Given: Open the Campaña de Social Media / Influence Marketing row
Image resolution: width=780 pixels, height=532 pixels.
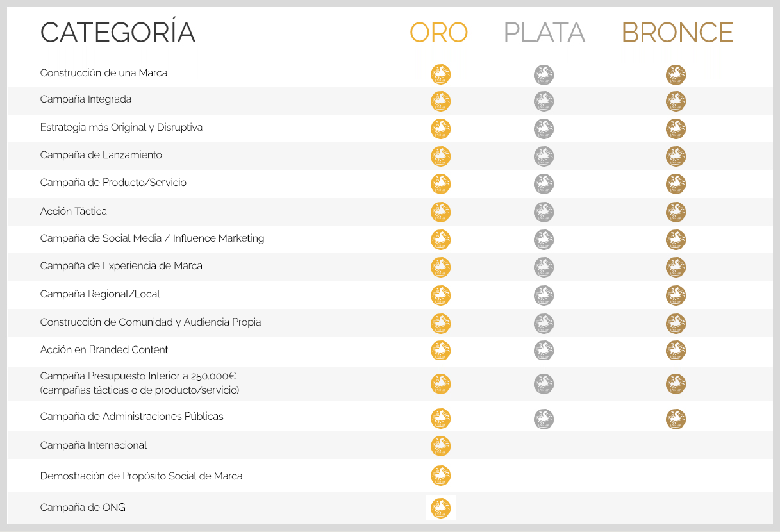Looking at the screenshot, I should coord(152,238).
